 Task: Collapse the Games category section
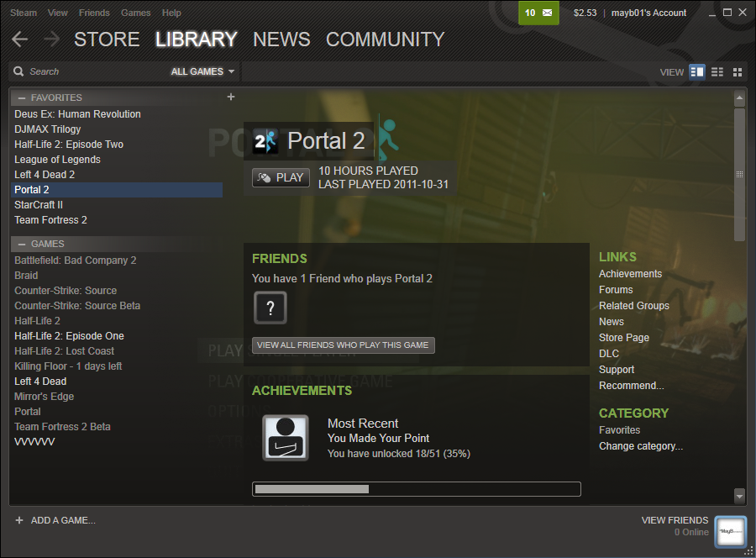click(x=21, y=245)
